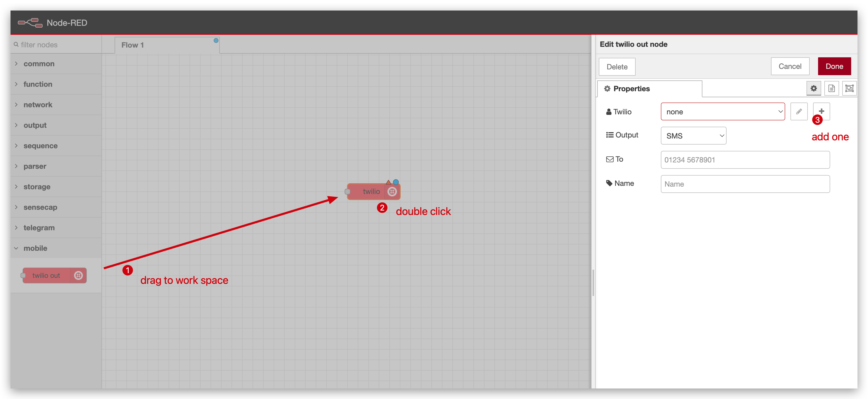Click twilio node input port on canvas

pyautogui.click(x=348, y=191)
